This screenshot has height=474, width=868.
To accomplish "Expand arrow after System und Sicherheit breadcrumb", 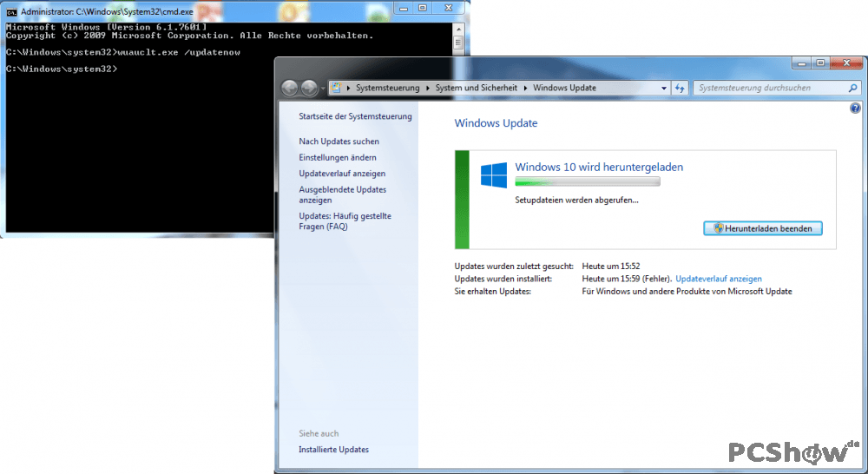I will [525, 88].
